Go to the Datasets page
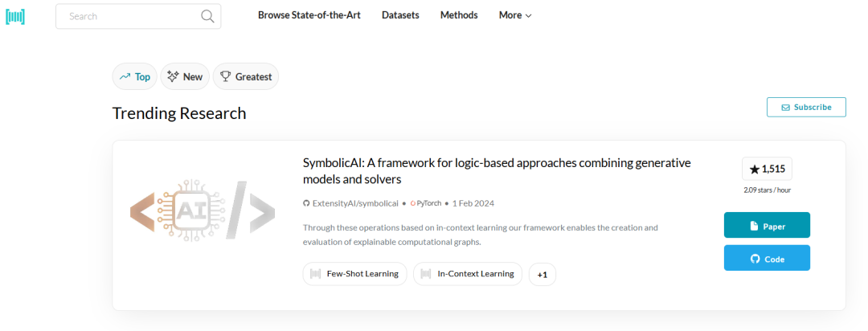This screenshot has height=331, width=868. click(x=400, y=15)
